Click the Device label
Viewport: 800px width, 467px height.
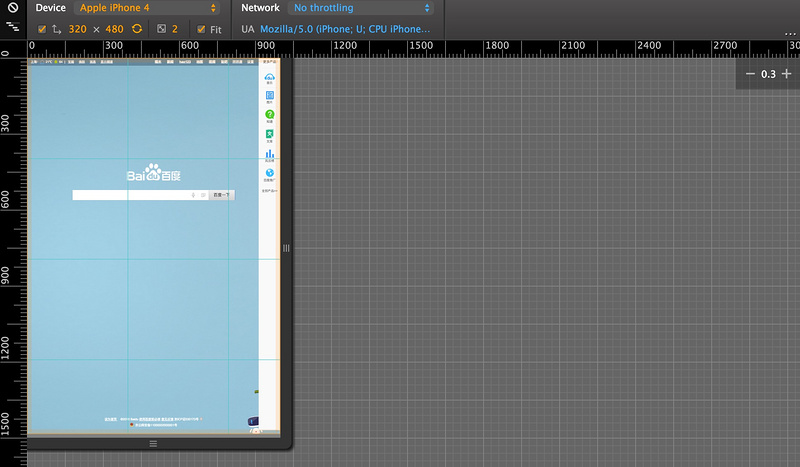[x=51, y=8]
